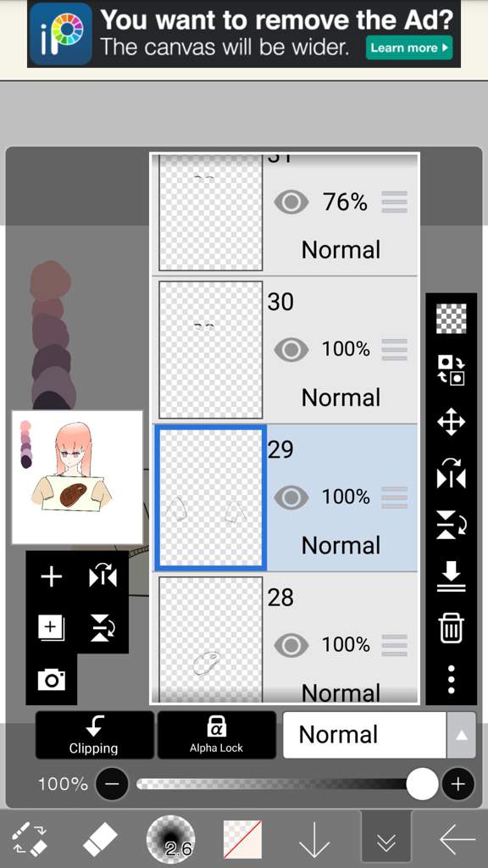Enable Clipping for selected layer
The width and height of the screenshot is (488, 868).
pyautogui.click(x=94, y=735)
